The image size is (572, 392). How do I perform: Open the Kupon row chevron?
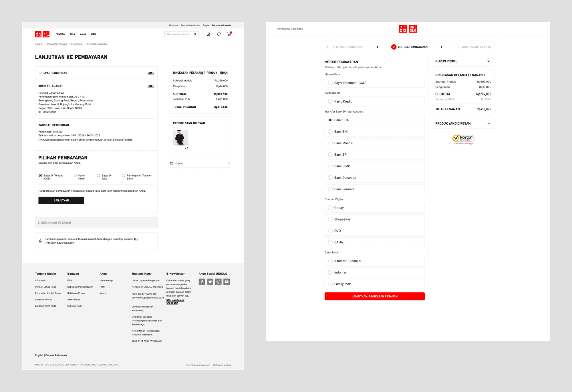coord(229,163)
